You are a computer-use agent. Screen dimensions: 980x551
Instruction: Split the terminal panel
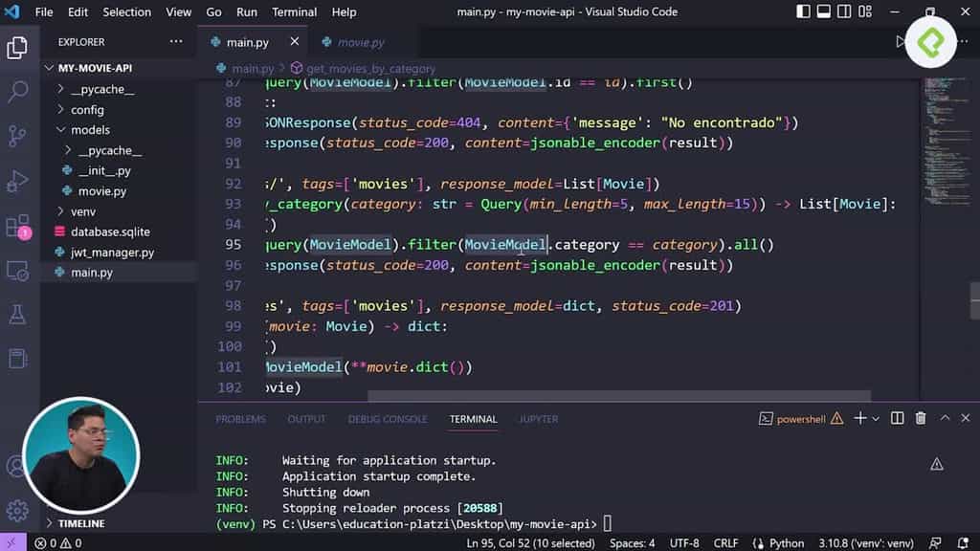[896, 418]
